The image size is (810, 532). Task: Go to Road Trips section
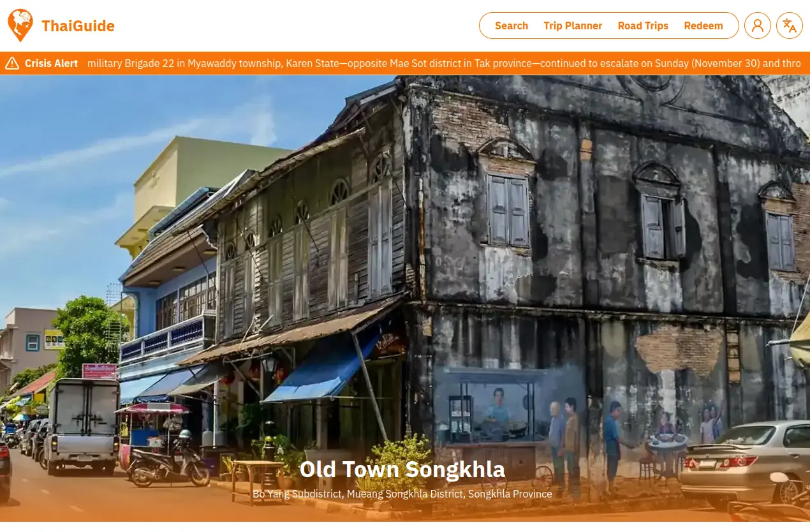642,26
